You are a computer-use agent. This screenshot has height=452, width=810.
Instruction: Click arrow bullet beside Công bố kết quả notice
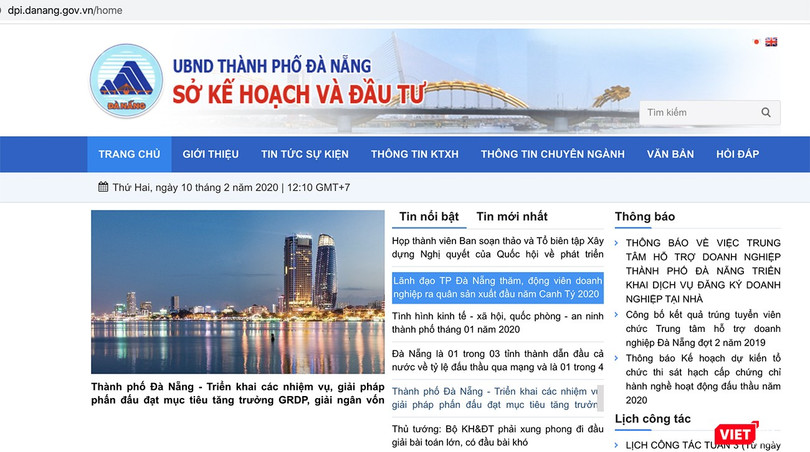point(616,315)
